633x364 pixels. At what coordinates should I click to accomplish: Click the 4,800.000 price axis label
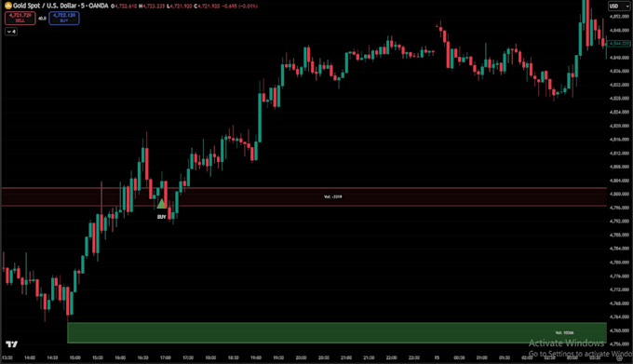(x=619, y=195)
